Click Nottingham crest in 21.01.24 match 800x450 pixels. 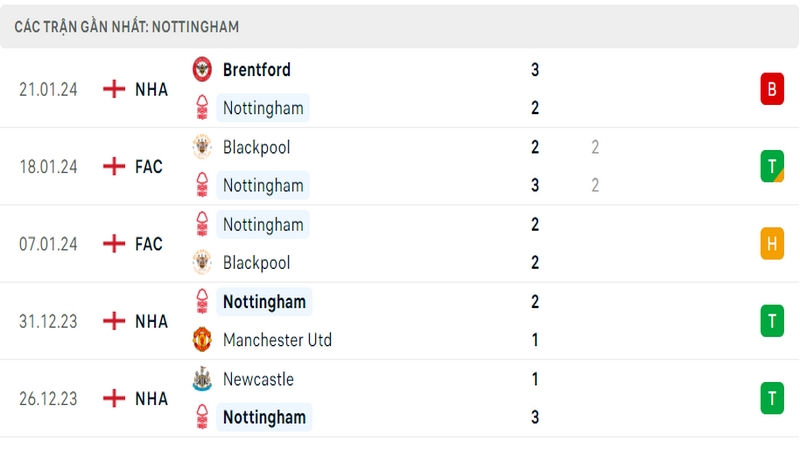pos(202,108)
